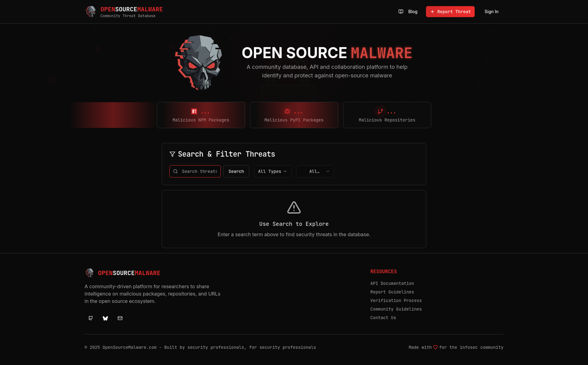Click the book icon beside Blog
This screenshot has height=365, width=588.
401,12
